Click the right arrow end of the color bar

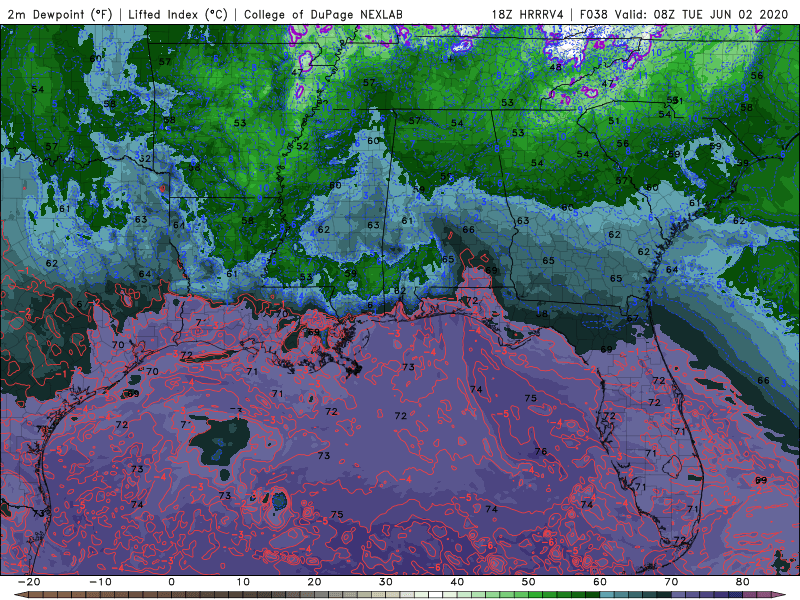click(780, 595)
